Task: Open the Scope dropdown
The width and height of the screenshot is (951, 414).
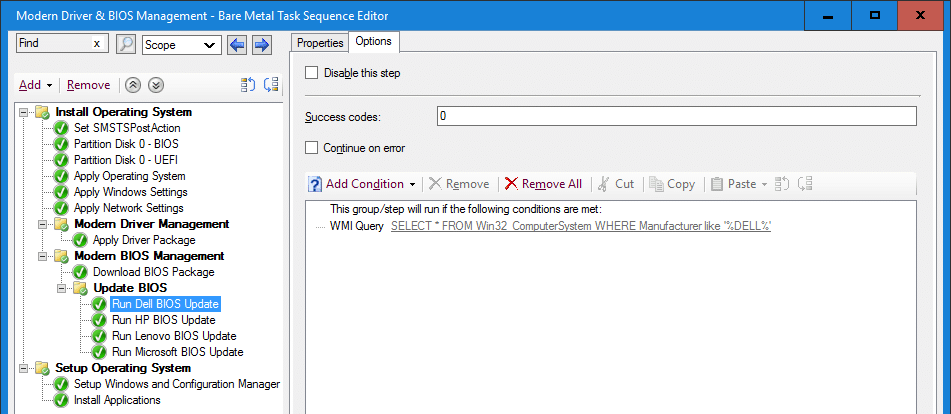Action: [x=181, y=45]
